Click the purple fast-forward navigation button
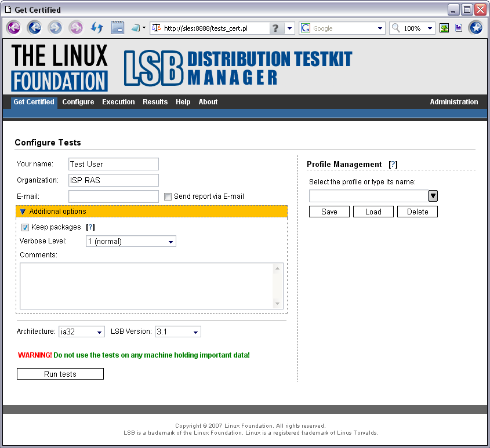Viewport: 490px width, 448px height. (x=76, y=28)
